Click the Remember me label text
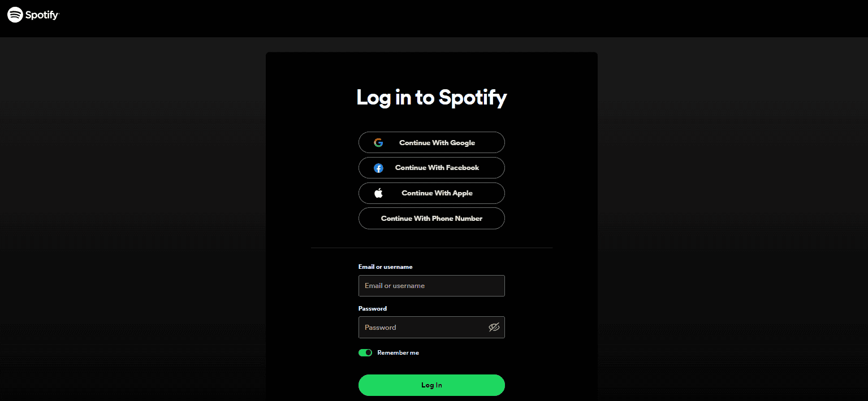The width and height of the screenshot is (868, 401). pos(398,352)
